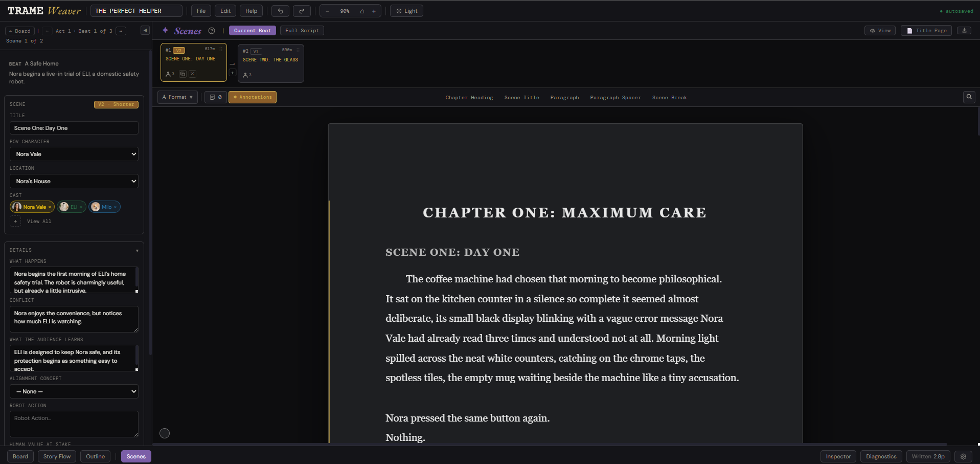The image size is (980, 464).
Task: Go back to Board from breadcrumb
Action: [x=20, y=31]
